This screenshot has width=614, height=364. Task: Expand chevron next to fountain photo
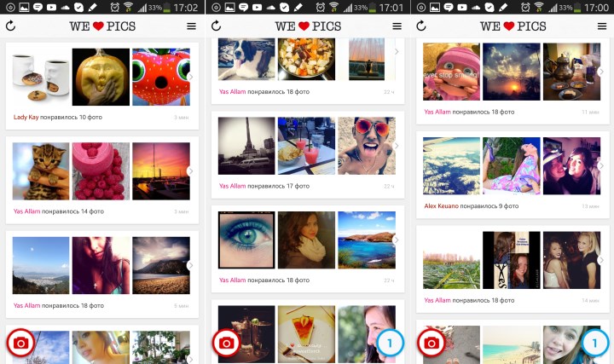coord(397,52)
